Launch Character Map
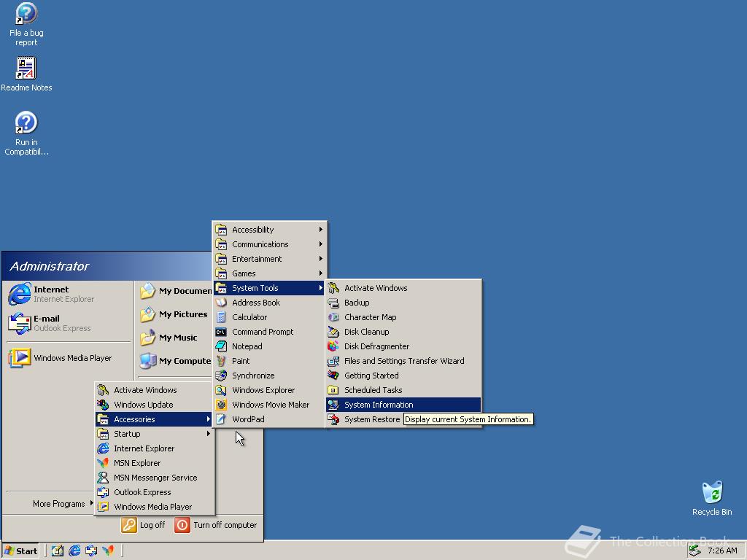The width and height of the screenshot is (747, 560). coord(403,317)
